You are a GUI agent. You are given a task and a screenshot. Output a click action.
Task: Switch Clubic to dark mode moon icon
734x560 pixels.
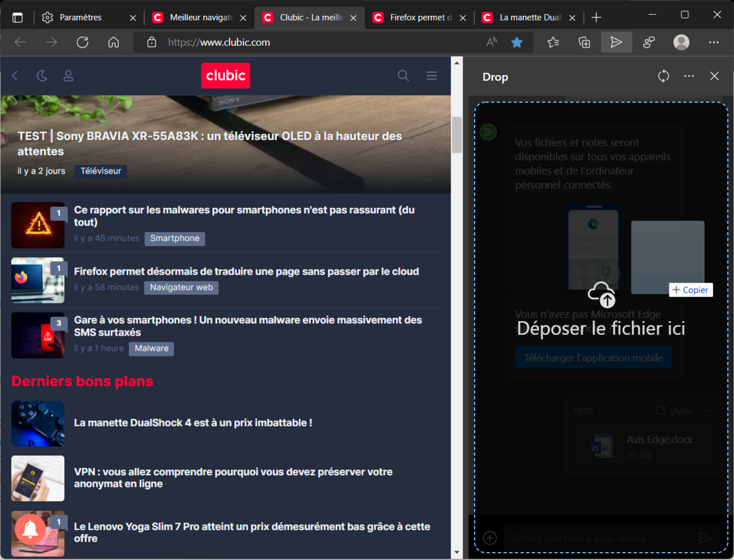[42, 76]
